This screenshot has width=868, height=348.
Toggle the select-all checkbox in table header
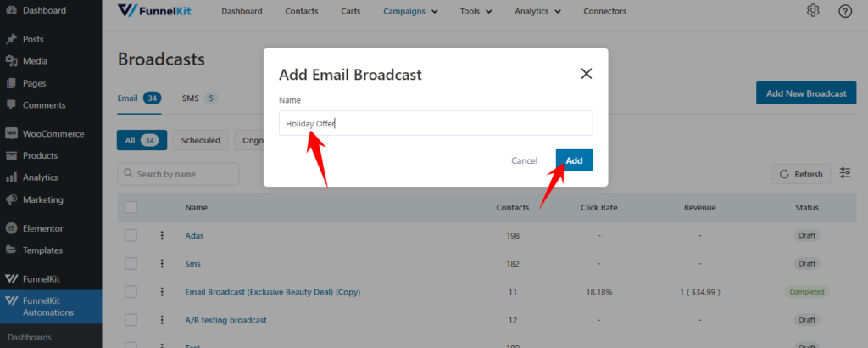tap(131, 207)
